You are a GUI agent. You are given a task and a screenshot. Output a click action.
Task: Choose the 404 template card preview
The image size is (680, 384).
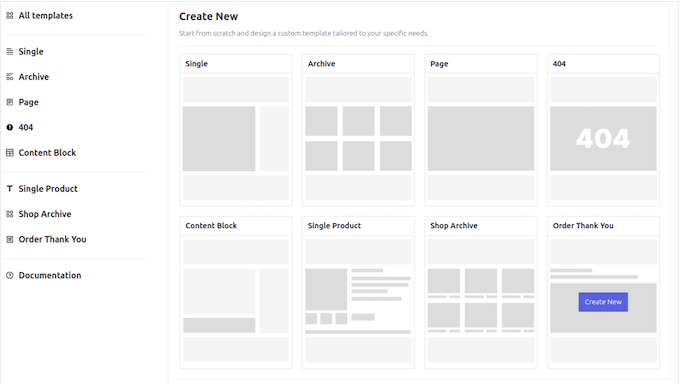pyautogui.click(x=603, y=138)
